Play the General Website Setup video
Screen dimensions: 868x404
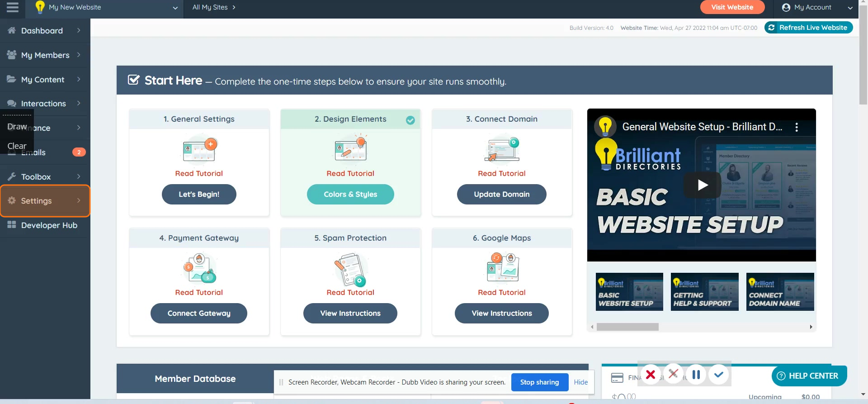tap(702, 185)
